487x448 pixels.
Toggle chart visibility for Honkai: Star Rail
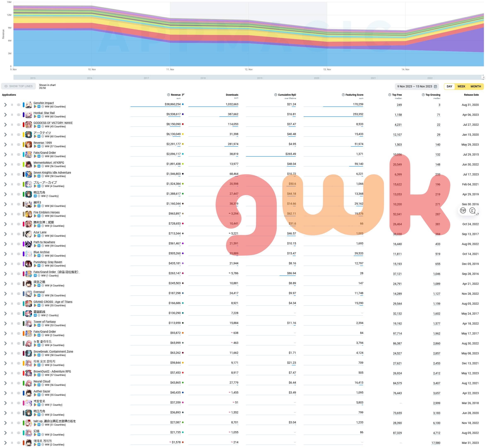(x=19, y=115)
